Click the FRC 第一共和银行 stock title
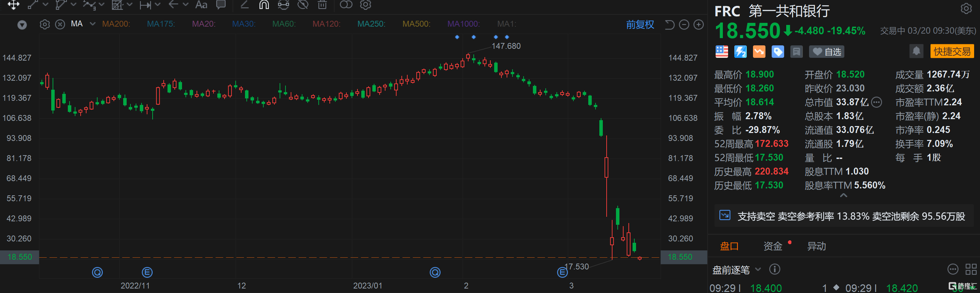The height and width of the screenshot is (293, 980). 772,11
